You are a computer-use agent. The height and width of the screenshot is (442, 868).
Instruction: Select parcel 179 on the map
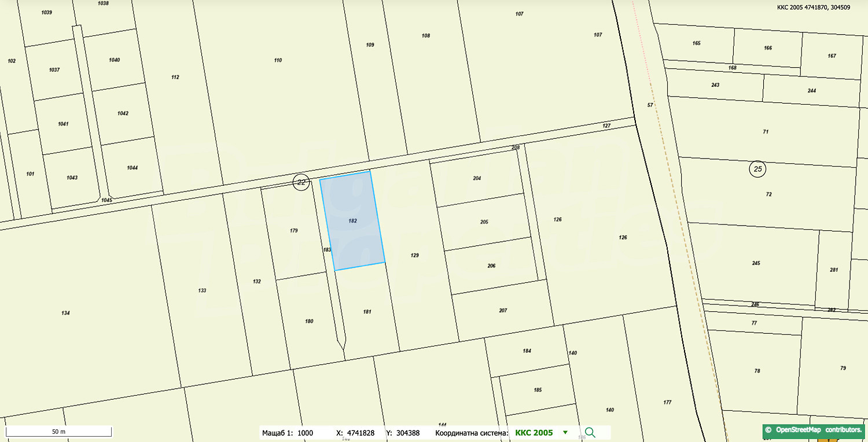(x=293, y=231)
